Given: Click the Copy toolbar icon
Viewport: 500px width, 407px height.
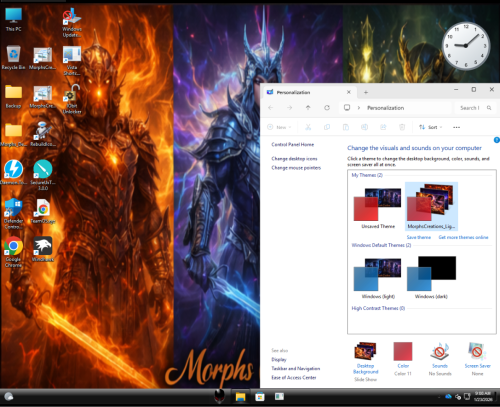Looking at the screenshot, I should click(x=327, y=127).
